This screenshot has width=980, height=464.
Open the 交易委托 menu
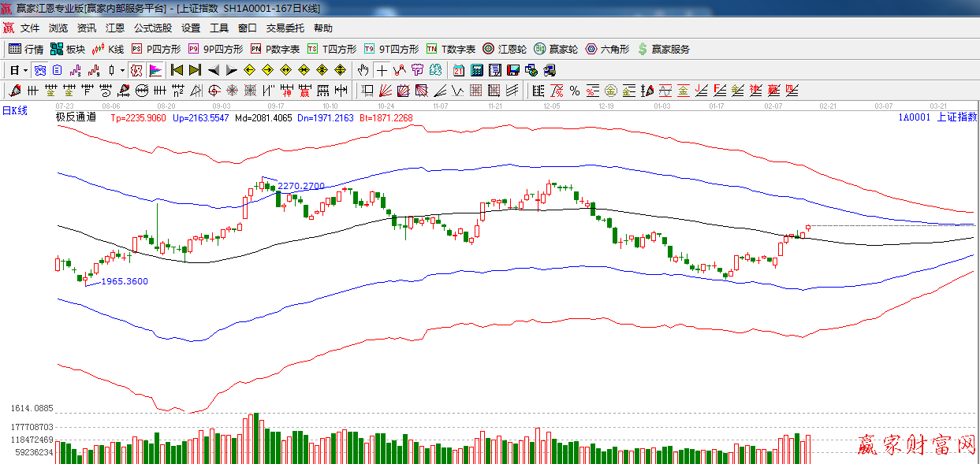(x=285, y=28)
